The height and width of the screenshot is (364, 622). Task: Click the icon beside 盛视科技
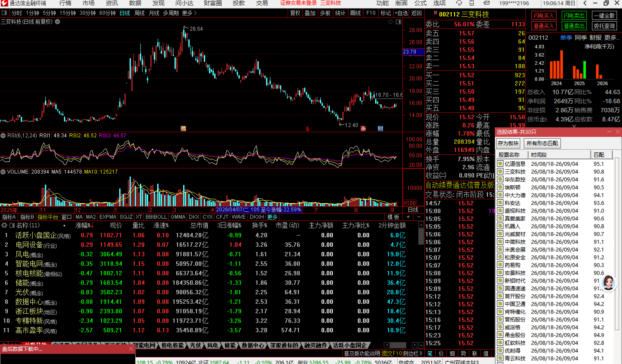[500, 210]
